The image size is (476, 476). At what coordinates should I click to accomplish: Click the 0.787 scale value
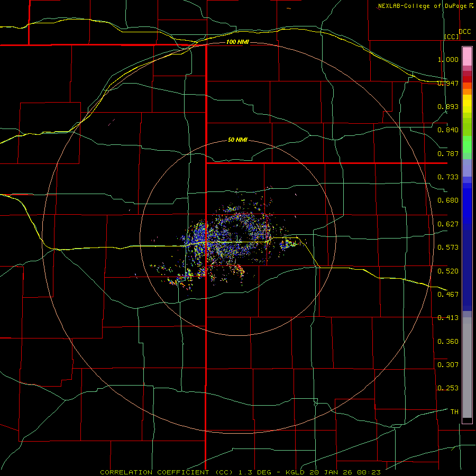pos(448,153)
